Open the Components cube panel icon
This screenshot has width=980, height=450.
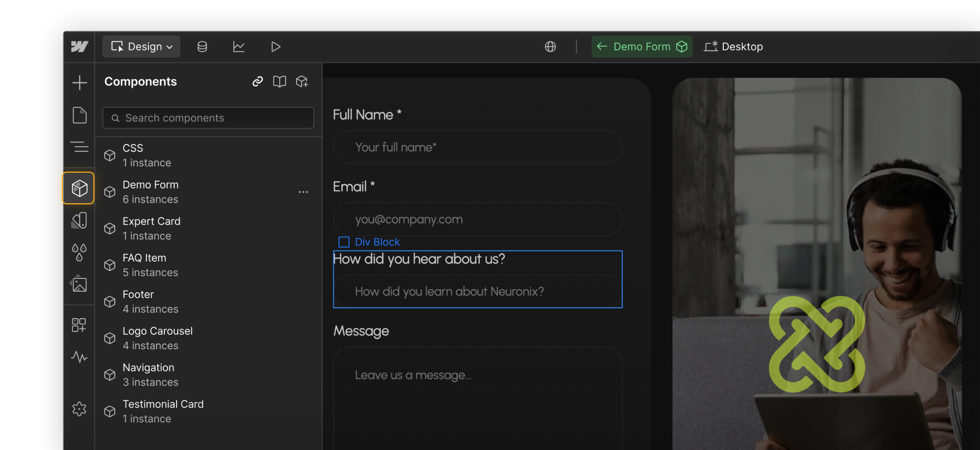pos(79,188)
